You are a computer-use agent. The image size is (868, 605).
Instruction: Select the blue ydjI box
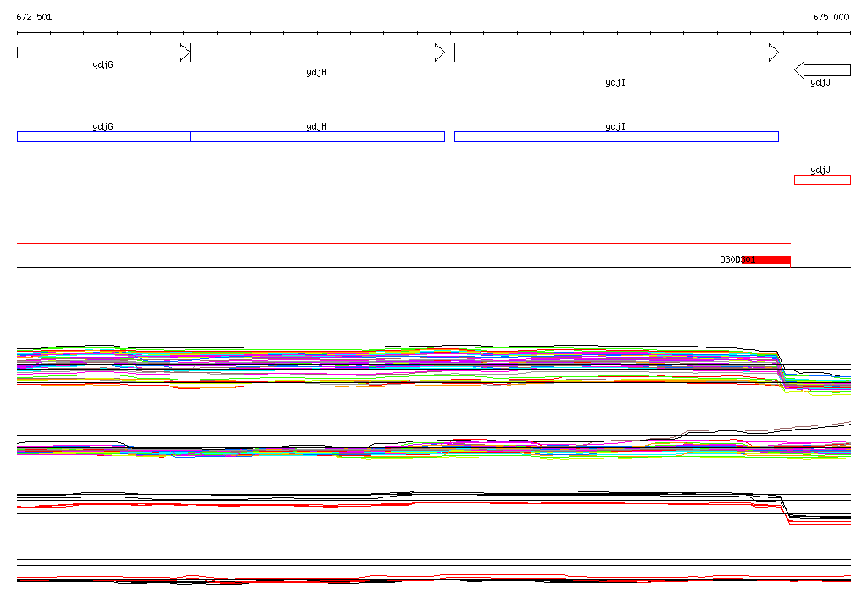click(x=617, y=136)
